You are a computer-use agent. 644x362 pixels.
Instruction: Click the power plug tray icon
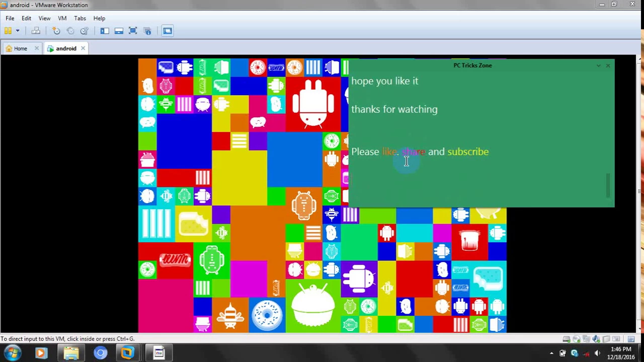coord(562,353)
